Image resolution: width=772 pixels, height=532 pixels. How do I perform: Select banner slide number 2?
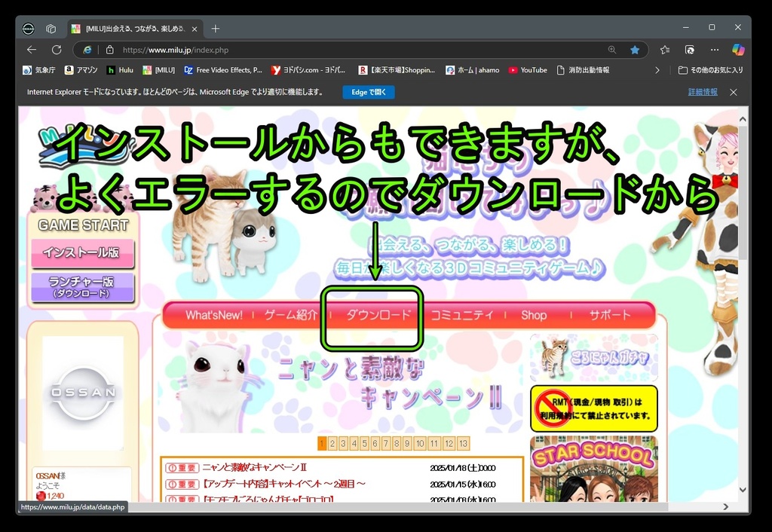[332, 443]
